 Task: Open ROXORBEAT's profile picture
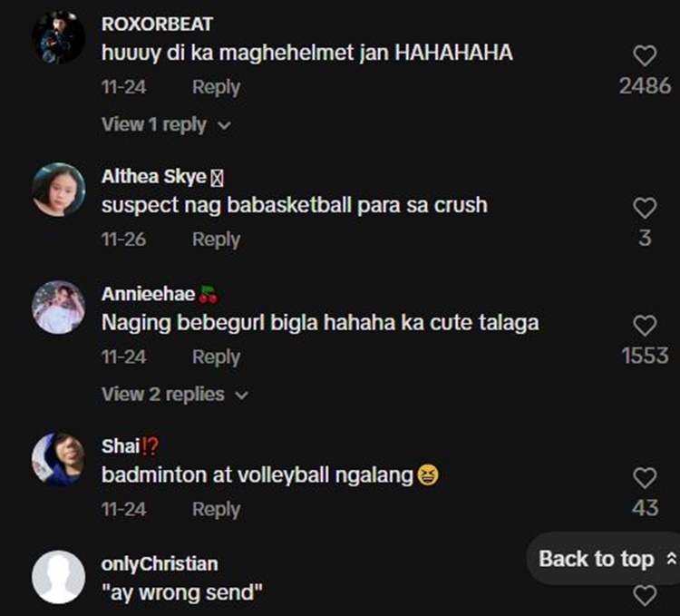click(59, 38)
